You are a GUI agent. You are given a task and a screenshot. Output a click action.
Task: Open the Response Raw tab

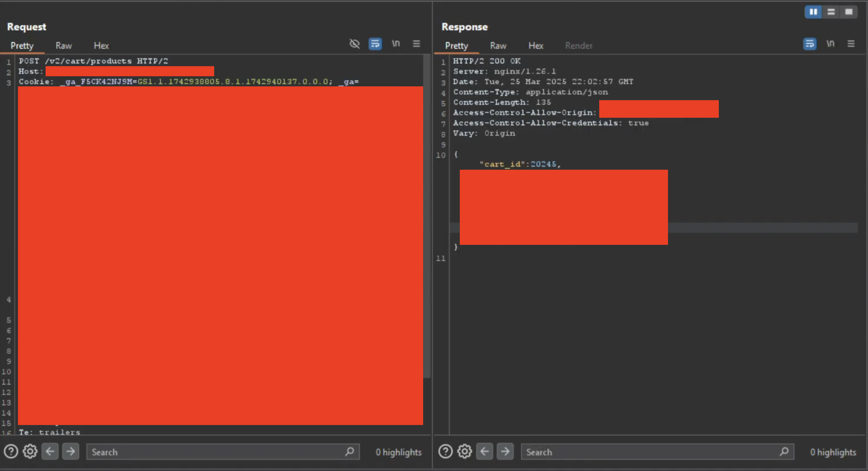(498, 46)
